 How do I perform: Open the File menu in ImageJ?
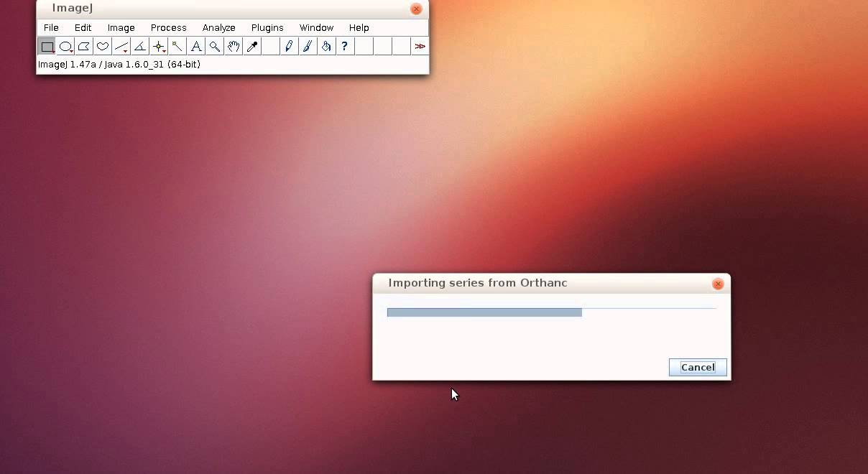(51, 27)
